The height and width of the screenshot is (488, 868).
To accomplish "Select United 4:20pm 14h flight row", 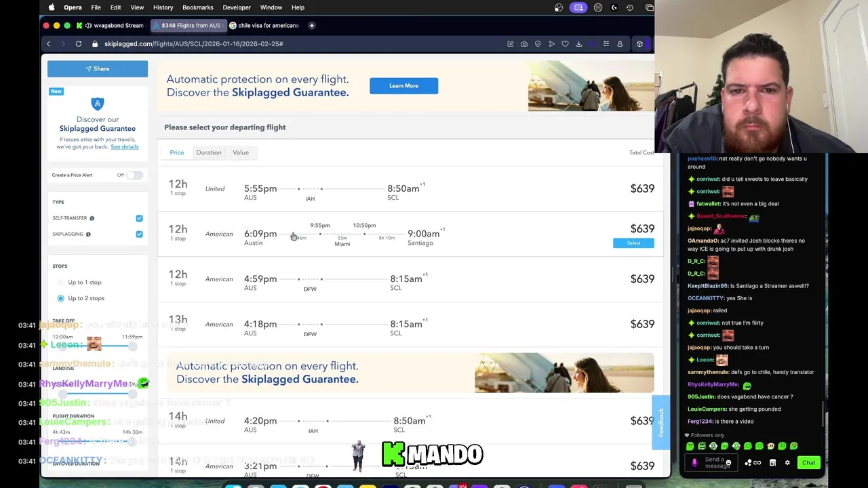I will pyautogui.click(x=410, y=421).
